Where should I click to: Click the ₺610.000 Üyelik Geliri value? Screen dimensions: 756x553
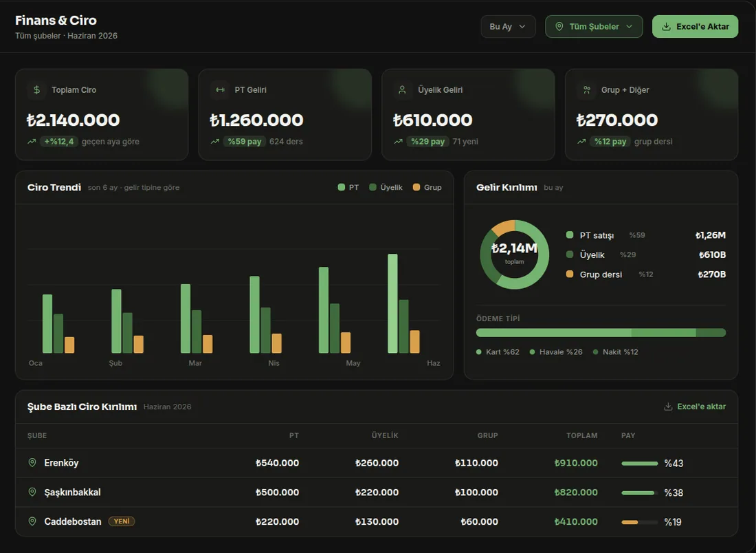[x=433, y=120]
